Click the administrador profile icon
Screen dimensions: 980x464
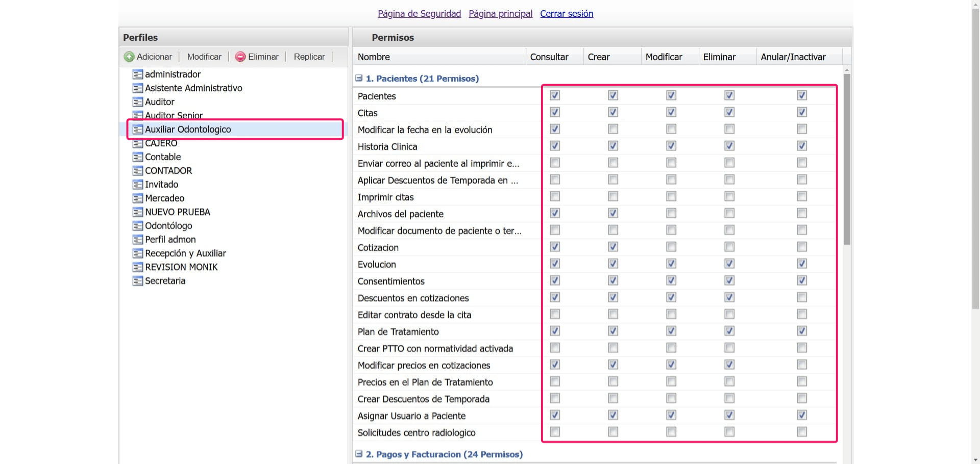click(137, 74)
